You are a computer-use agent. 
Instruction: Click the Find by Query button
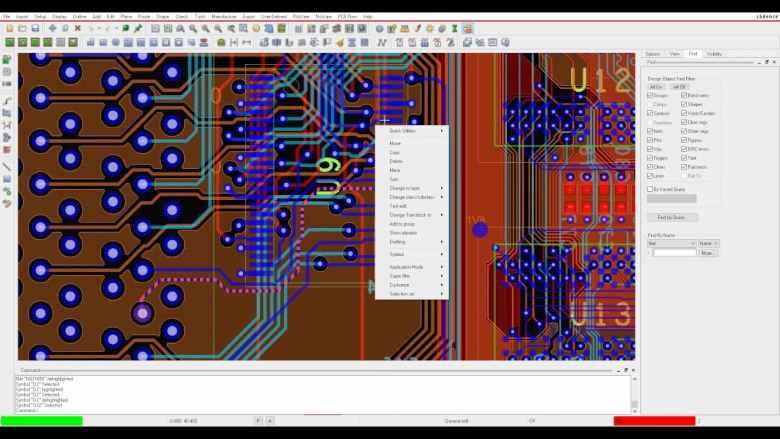(672, 217)
